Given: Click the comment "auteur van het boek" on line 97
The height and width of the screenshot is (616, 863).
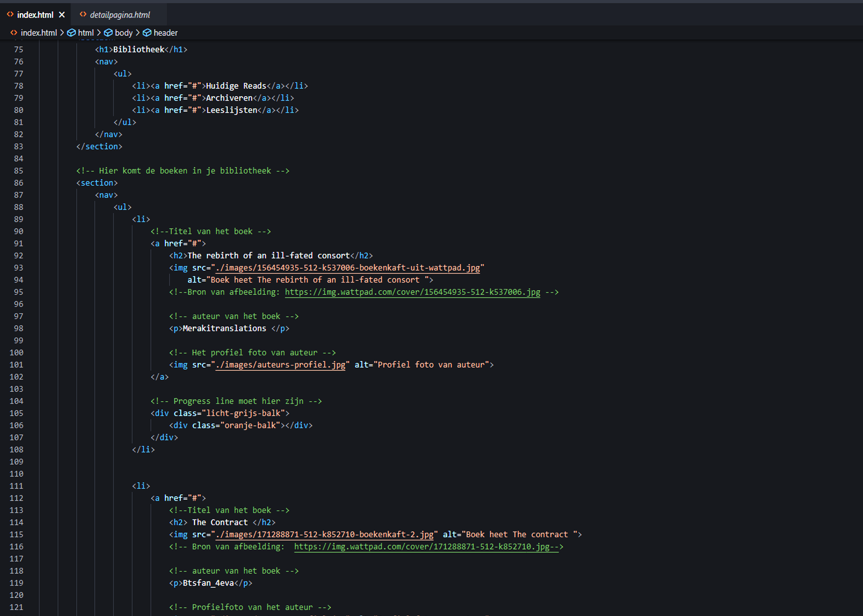Looking at the screenshot, I should [236, 316].
